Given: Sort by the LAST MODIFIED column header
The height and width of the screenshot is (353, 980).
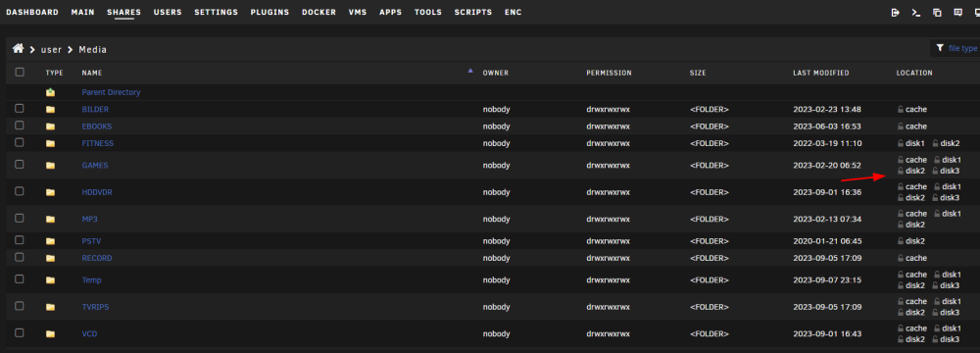Looking at the screenshot, I should coord(820,73).
